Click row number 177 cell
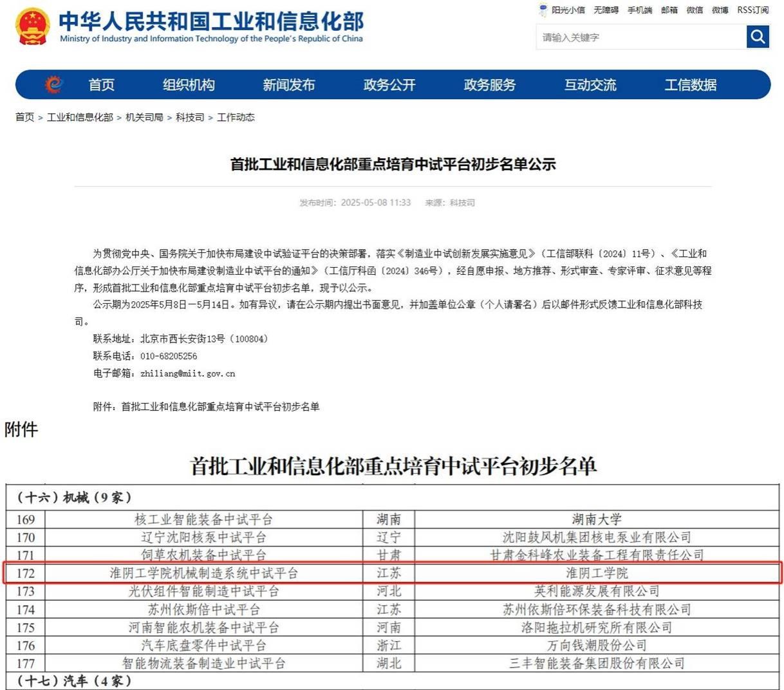Viewport: 784px width, 690px height. point(25,663)
